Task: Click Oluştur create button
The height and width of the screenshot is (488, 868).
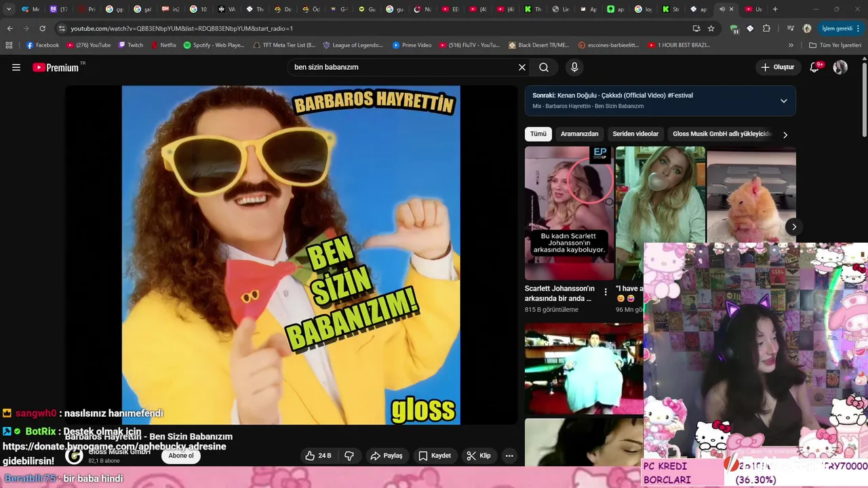Action: pyautogui.click(x=777, y=67)
